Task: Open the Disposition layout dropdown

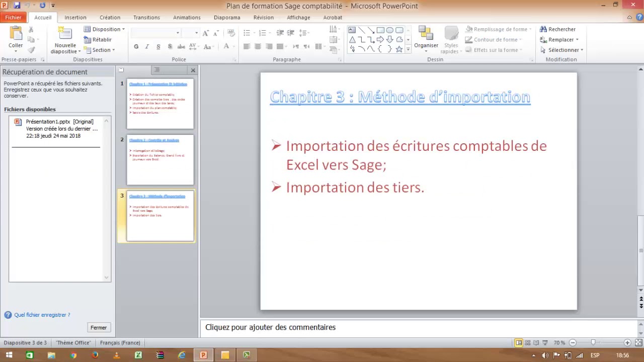Action: tap(104, 29)
